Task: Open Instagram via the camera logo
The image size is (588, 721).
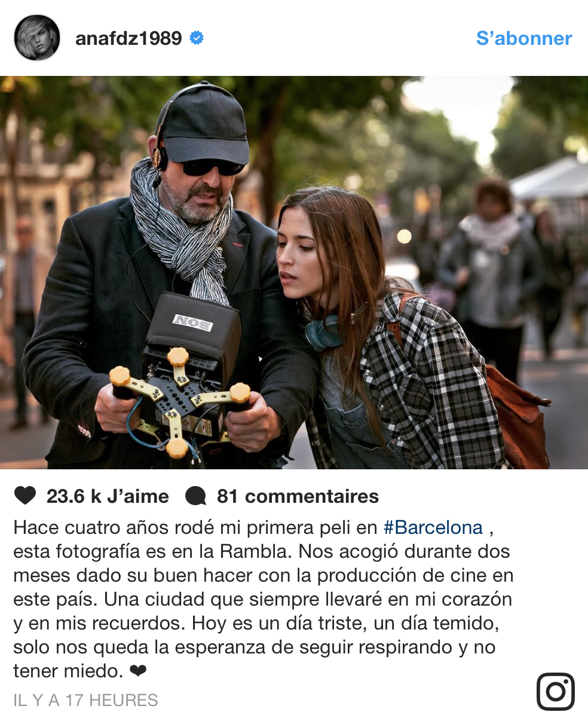Action: point(556,692)
